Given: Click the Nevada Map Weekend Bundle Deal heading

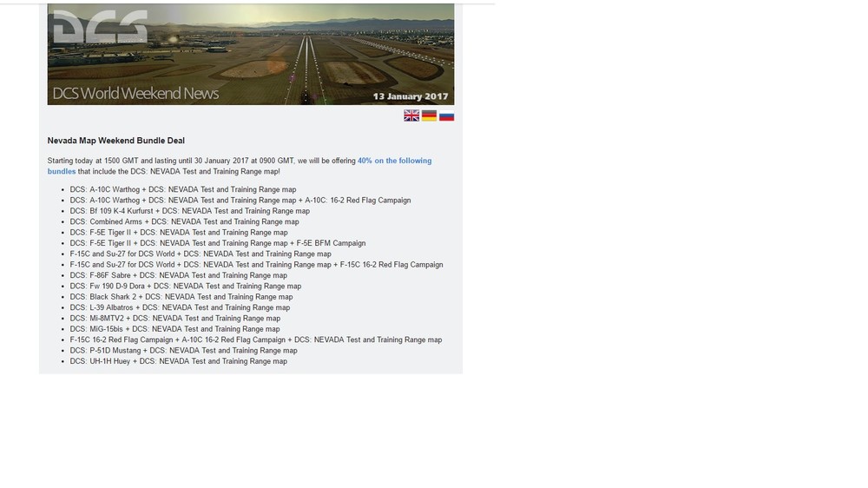Looking at the screenshot, I should coord(116,141).
